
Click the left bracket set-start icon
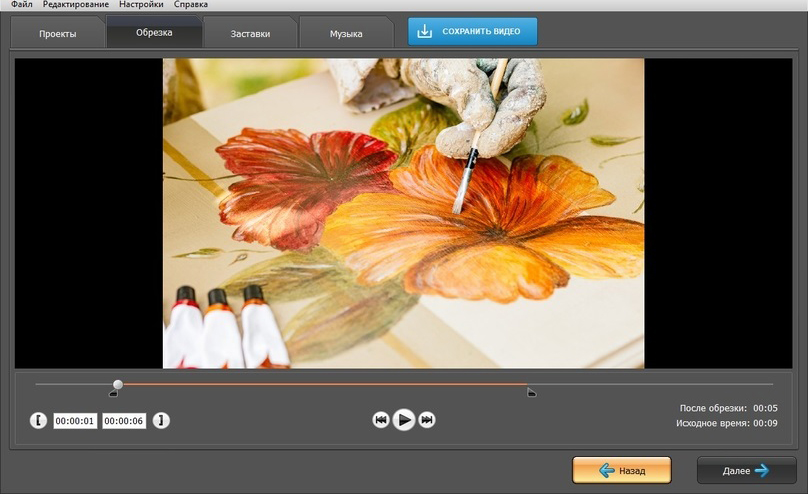(38, 421)
